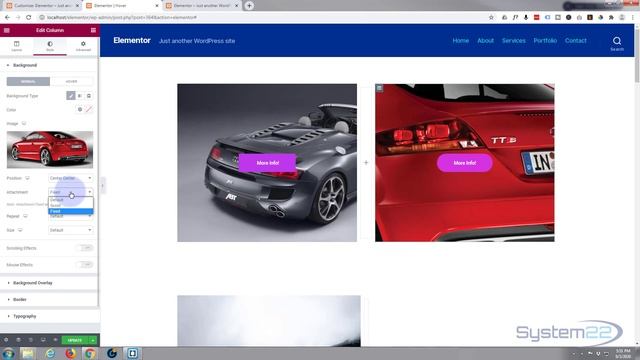Toggle Scrolling Effects switch

85,248
